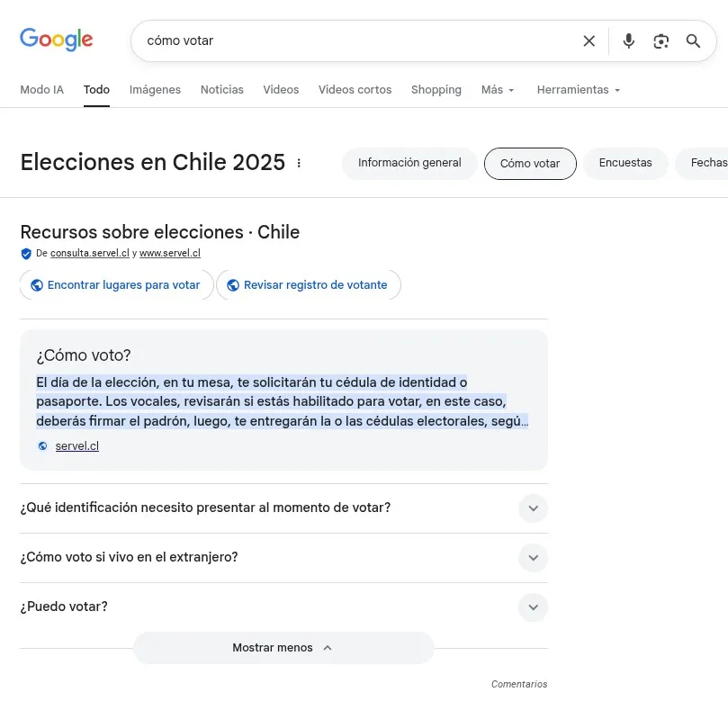The height and width of the screenshot is (728, 728).
Task: Deselect the Cómo votar filter chip
Action: [530, 164]
